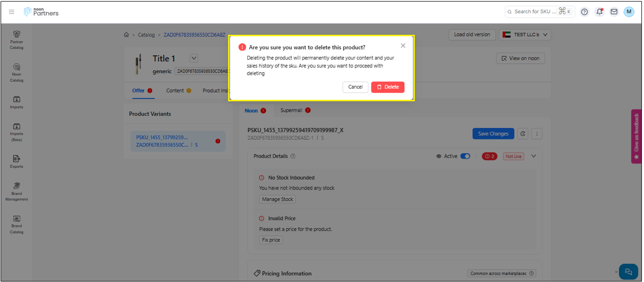Select the Content tab

click(x=175, y=91)
